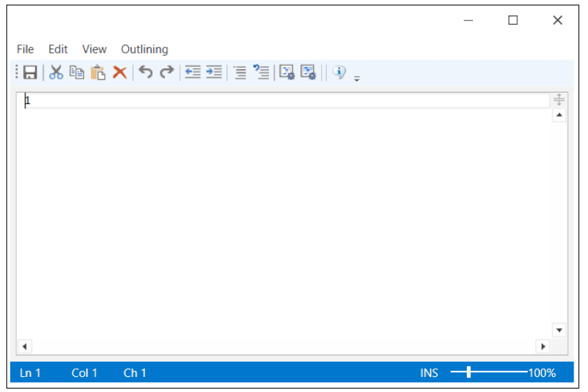Screen dimensions: 588x392
Task: Click the editor split handle above the scrollbar
Action: [559, 100]
